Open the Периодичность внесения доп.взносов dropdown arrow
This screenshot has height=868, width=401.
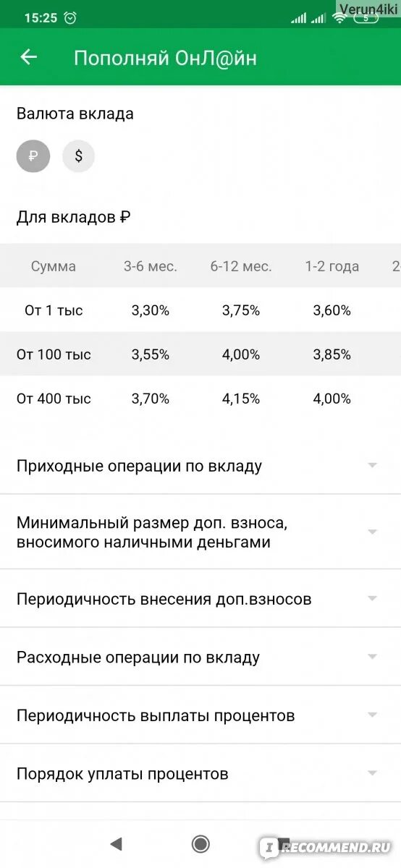(373, 599)
